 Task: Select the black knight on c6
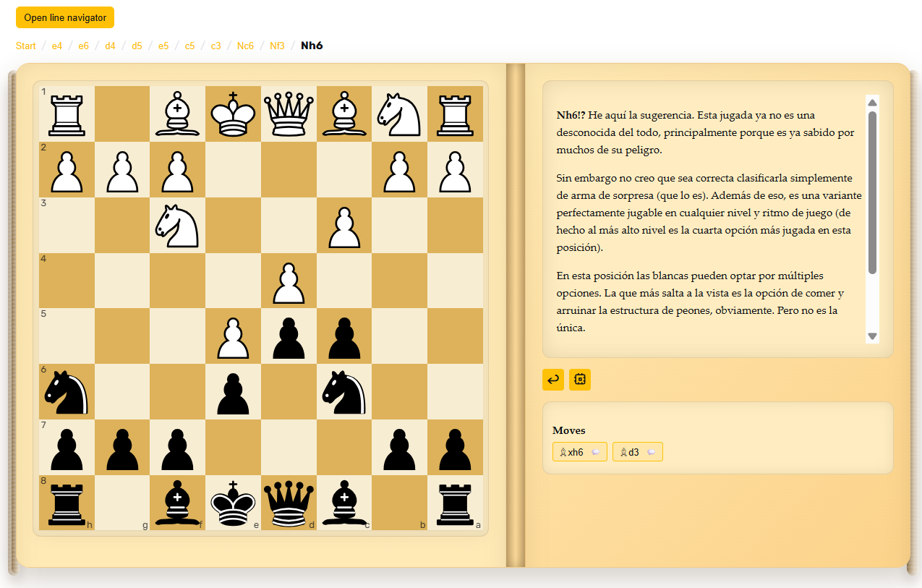pos(344,391)
